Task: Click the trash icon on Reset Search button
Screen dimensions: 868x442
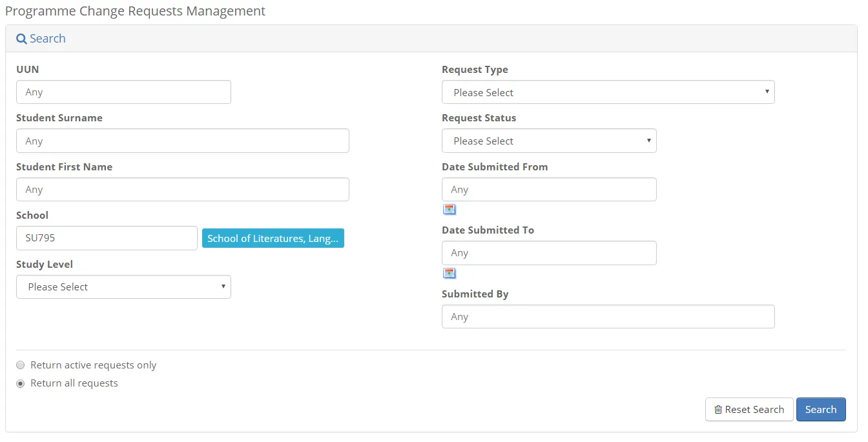Action: (718, 409)
